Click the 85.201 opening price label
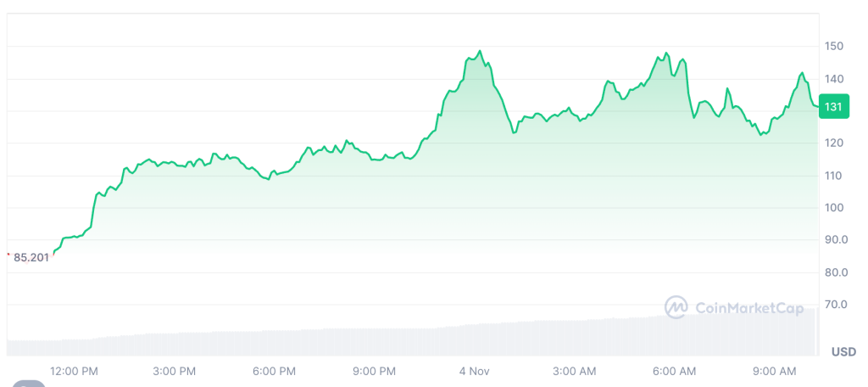This screenshot has width=868, height=387. click(x=32, y=257)
